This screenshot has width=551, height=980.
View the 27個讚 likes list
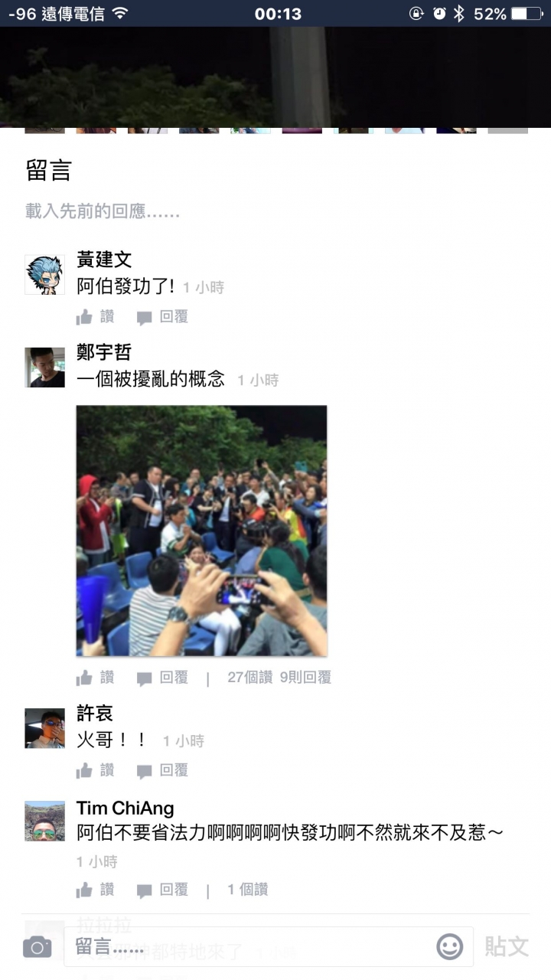250,677
